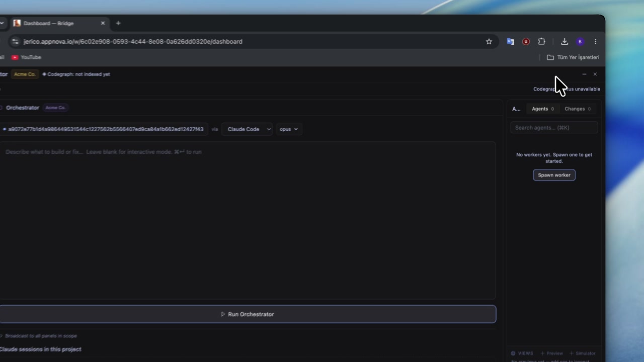644x362 pixels.
Task: Click Codegraph: not indexed yet status
Action: 76,74
